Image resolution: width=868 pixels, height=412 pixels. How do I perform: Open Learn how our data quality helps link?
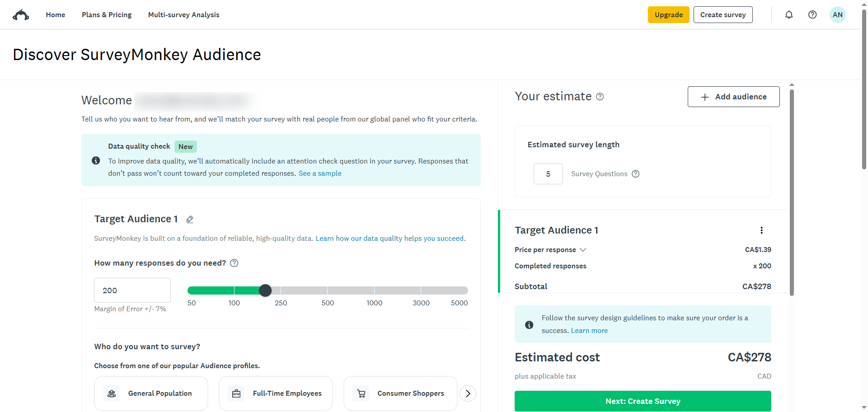(x=390, y=239)
